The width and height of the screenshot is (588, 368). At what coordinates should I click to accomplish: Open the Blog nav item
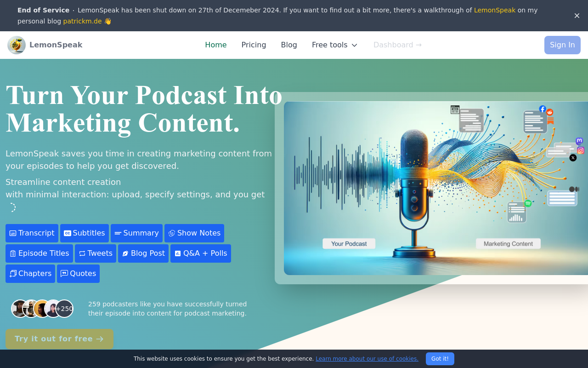289,45
